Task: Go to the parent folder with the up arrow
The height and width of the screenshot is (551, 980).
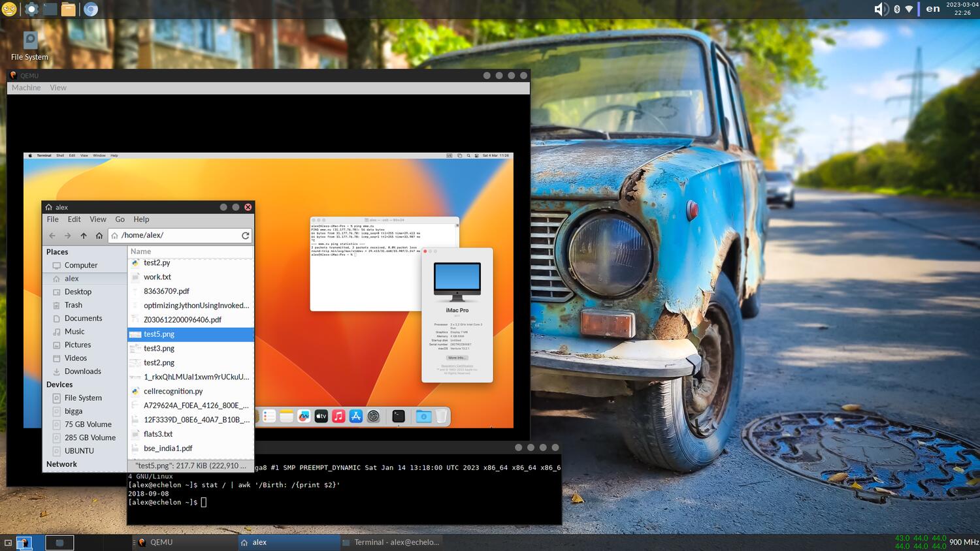Action: coord(84,236)
